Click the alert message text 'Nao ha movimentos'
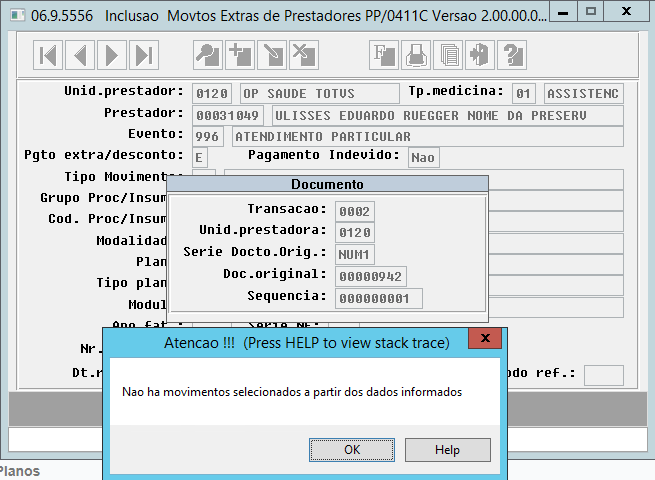Screen dimensions: 655x480 (292, 392)
